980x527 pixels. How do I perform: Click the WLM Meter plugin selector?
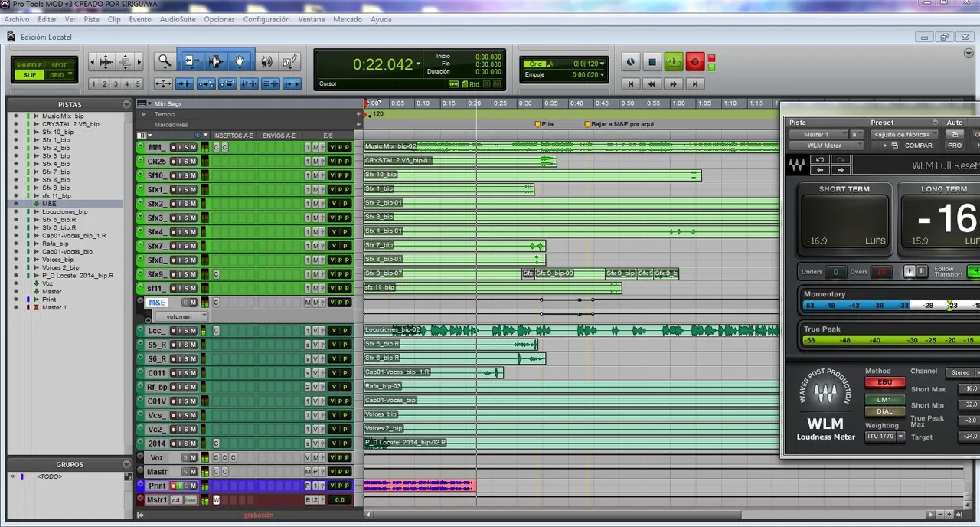coord(826,146)
